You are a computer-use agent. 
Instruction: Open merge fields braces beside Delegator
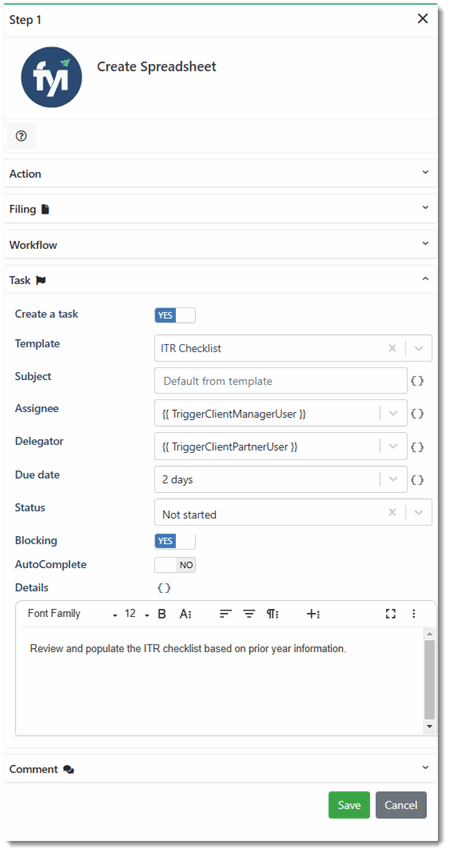point(417,447)
